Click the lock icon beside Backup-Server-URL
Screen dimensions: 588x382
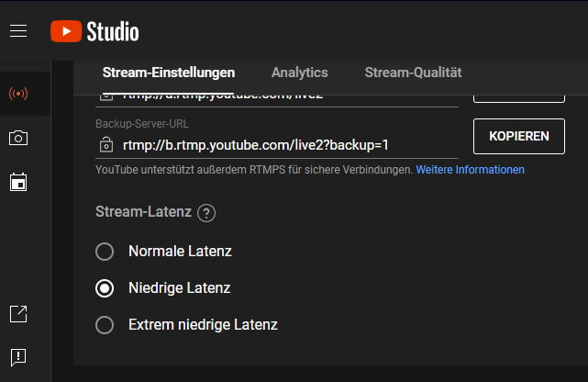click(105, 145)
